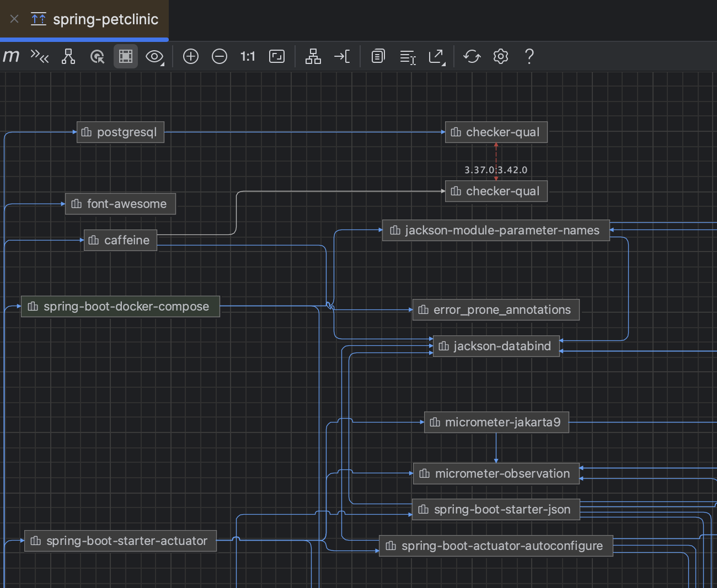Toggle the grid background display
717x588 pixels.
click(126, 56)
